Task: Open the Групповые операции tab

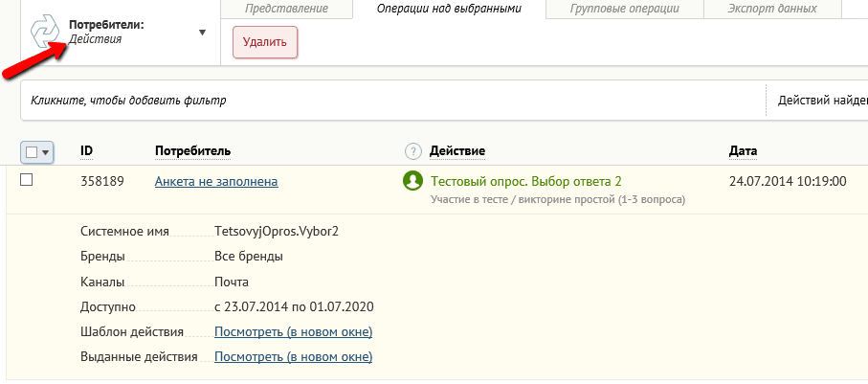Action: click(624, 9)
